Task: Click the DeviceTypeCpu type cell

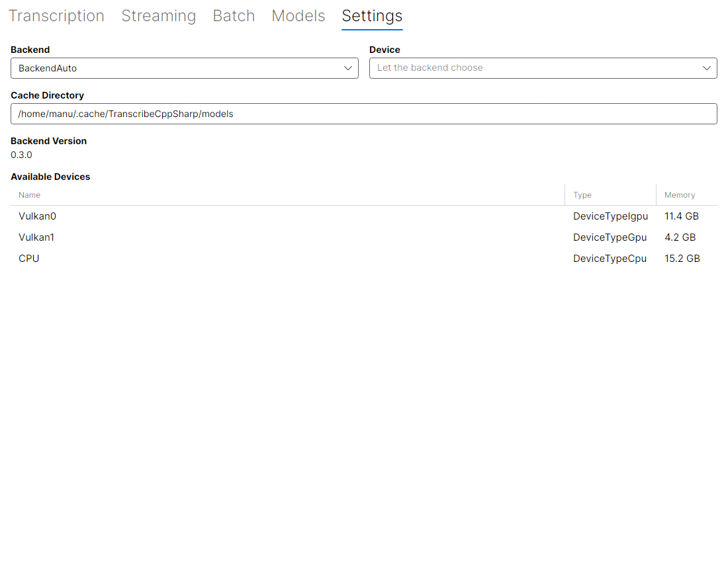Action: coord(610,259)
